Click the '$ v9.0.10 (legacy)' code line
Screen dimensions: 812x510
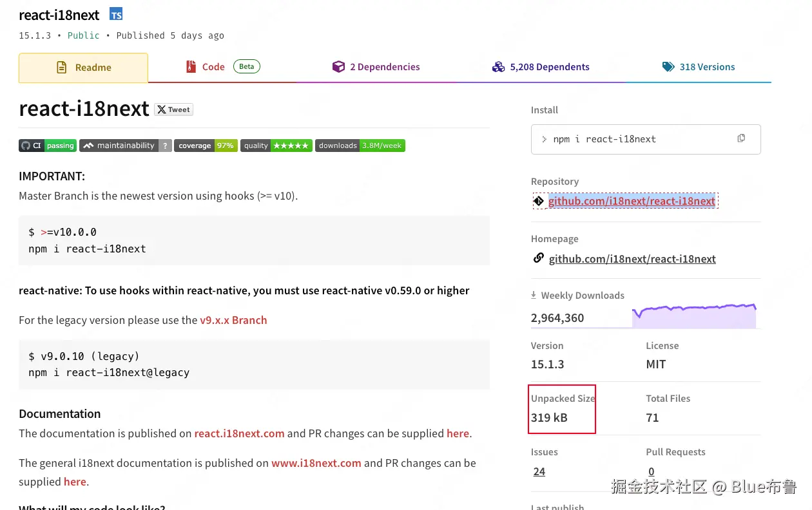point(84,356)
